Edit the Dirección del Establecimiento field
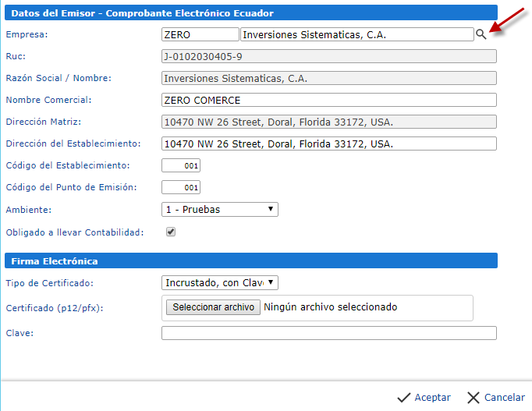 tap(328, 144)
